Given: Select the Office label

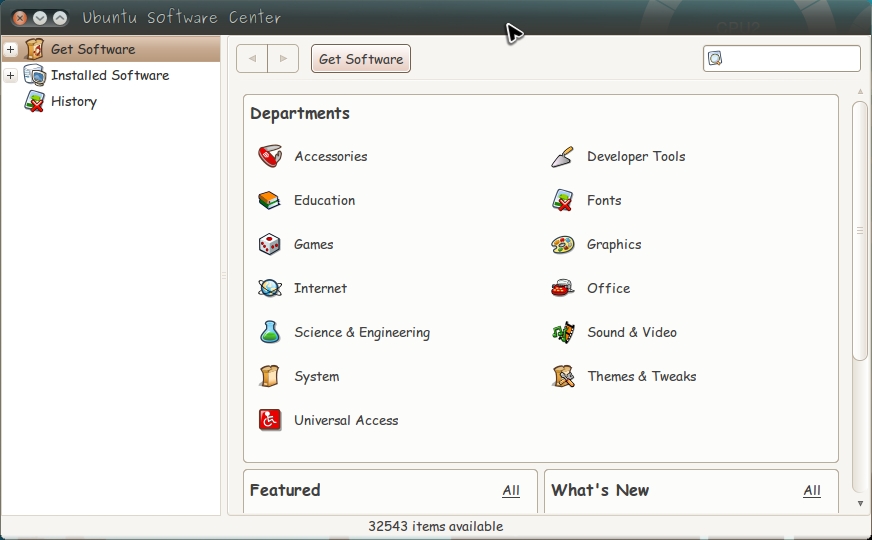Looking at the screenshot, I should pos(608,288).
